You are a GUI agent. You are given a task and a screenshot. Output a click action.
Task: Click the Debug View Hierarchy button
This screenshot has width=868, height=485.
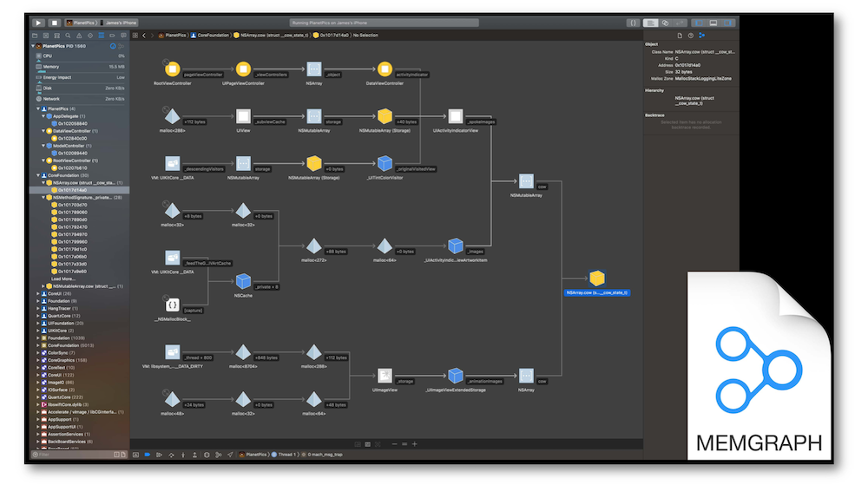pyautogui.click(x=207, y=455)
